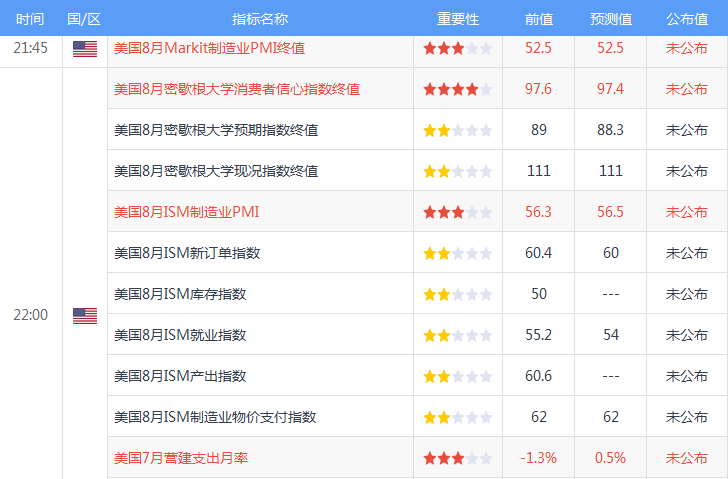Open 美国8月ISM新订单指数 indicator

(x=187, y=253)
